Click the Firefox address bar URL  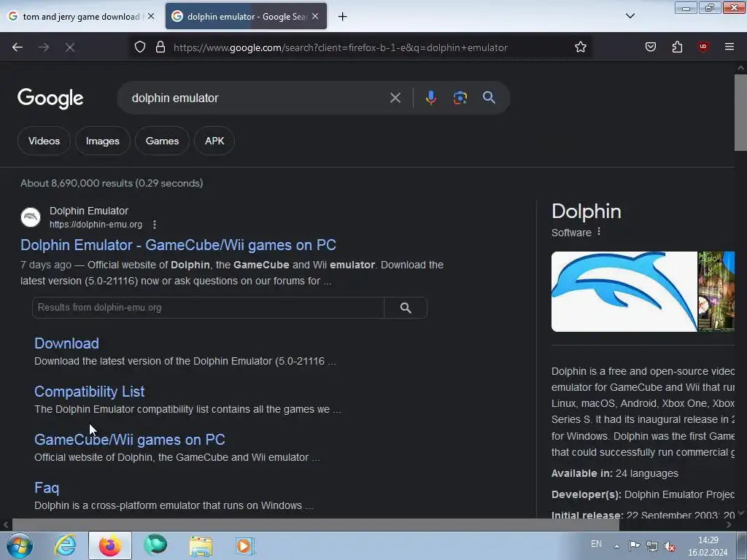(x=341, y=47)
